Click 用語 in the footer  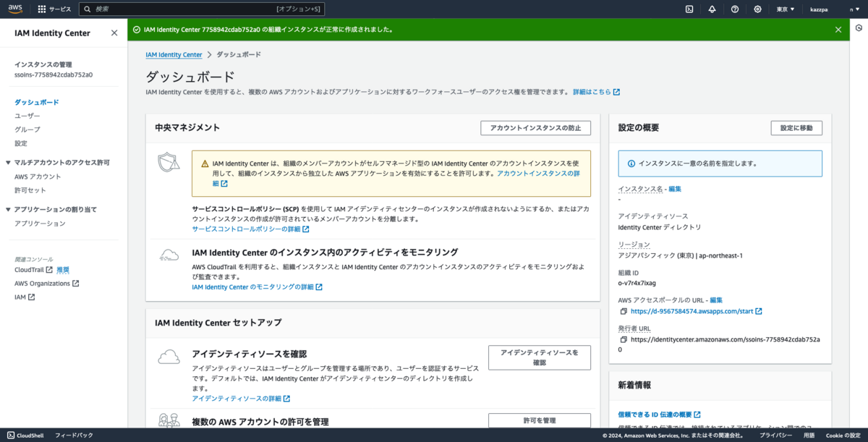coord(809,435)
